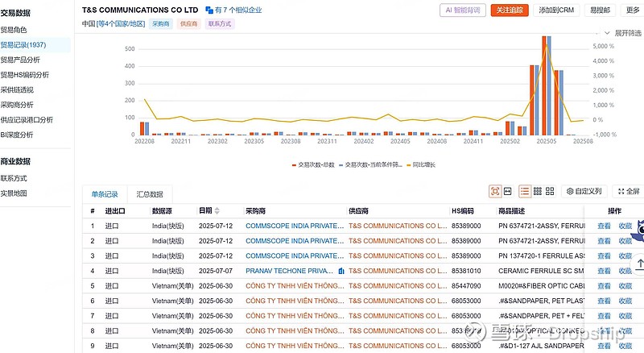644x353 pixels.
Task: Open the owl assistant mascot
Action: (x=638, y=230)
